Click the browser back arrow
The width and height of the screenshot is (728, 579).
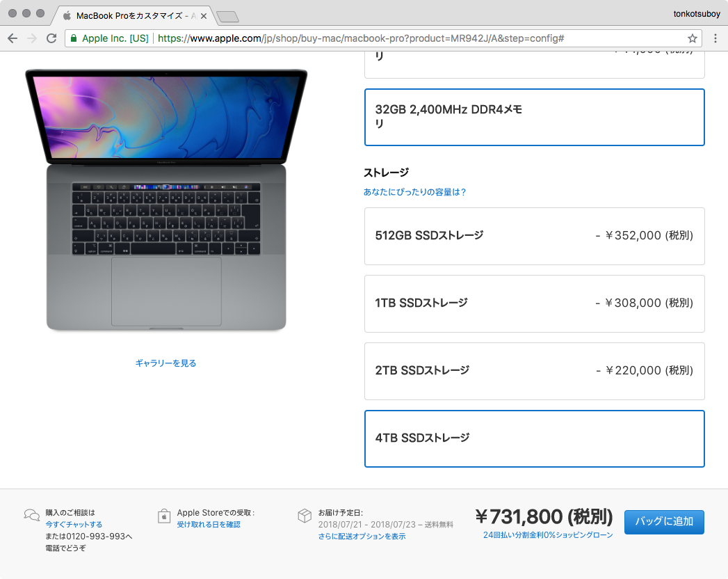click(x=13, y=38)
